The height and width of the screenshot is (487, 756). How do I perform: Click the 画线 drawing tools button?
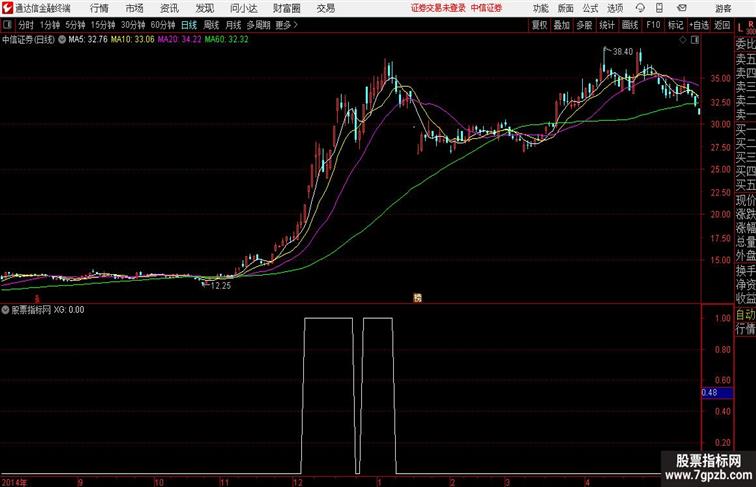pyautogui.click(x=630, y=25)
